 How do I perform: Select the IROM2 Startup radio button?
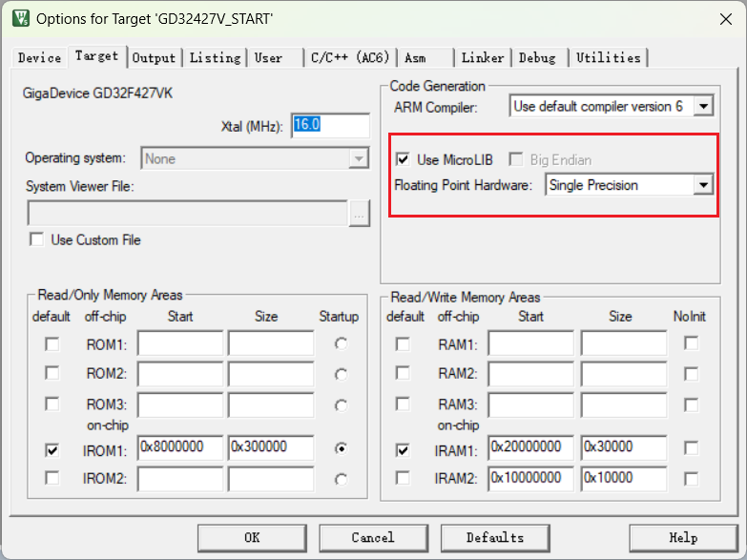tap(341, 477)
